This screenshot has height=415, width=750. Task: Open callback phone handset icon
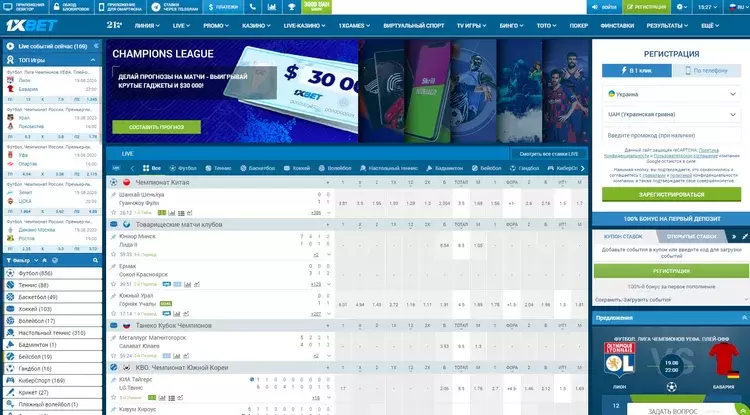(x=253, y=7)
